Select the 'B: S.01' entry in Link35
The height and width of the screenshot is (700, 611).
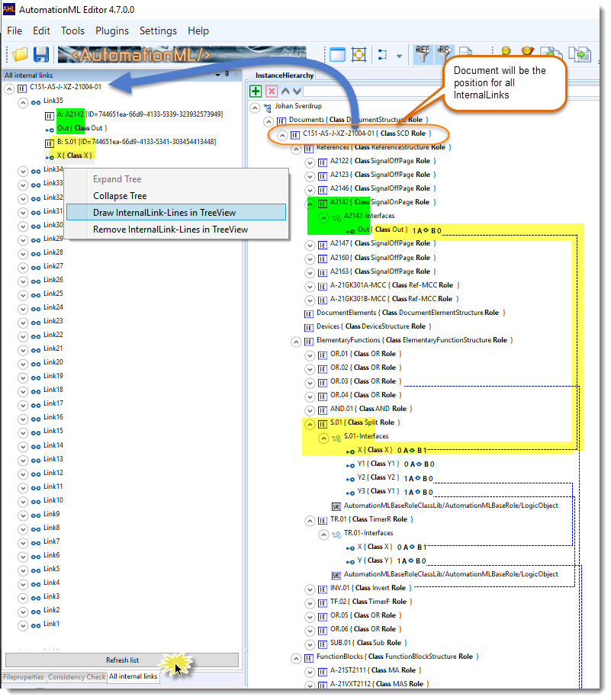coord(137,142)
